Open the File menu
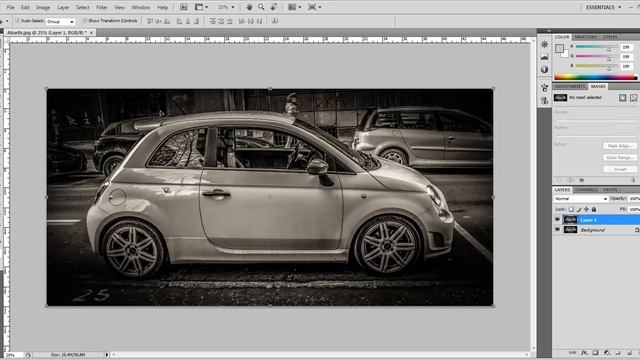The width and height of the screenshot is (640, 360). click(11, 7)
